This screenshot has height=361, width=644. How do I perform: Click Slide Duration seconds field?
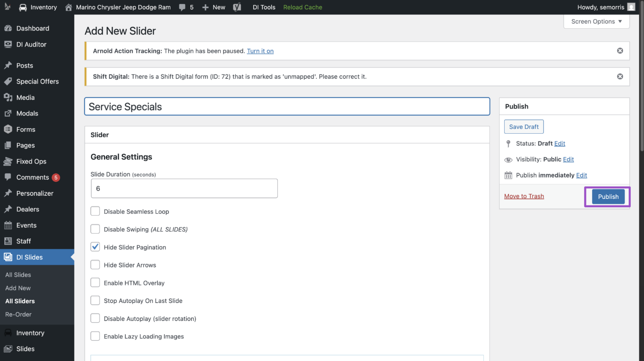click(184, 188)
